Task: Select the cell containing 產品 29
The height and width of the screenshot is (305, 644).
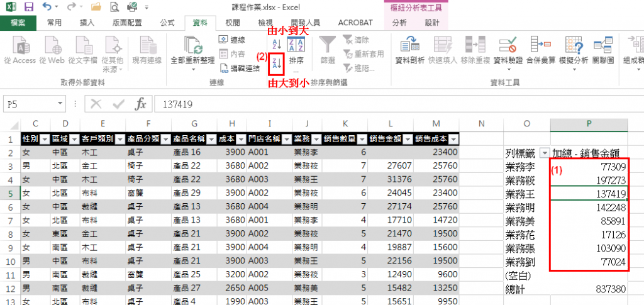Action: coord(194,192)
